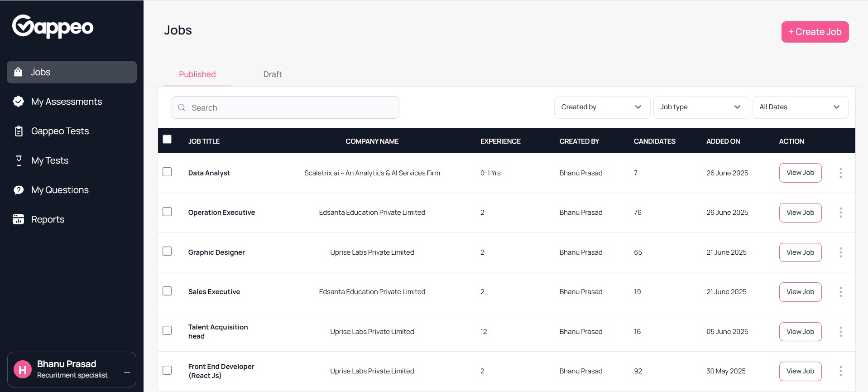The width and height of the screenshot is (868, 392).
Task: Click the Front End Developer (React Js) title
Action: tap(221, 371)
